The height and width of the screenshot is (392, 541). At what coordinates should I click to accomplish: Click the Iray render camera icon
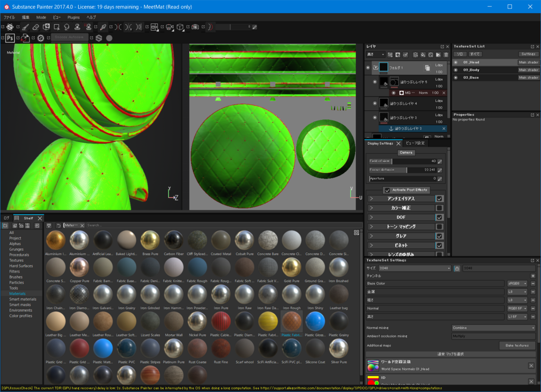[x=195, y=27]
